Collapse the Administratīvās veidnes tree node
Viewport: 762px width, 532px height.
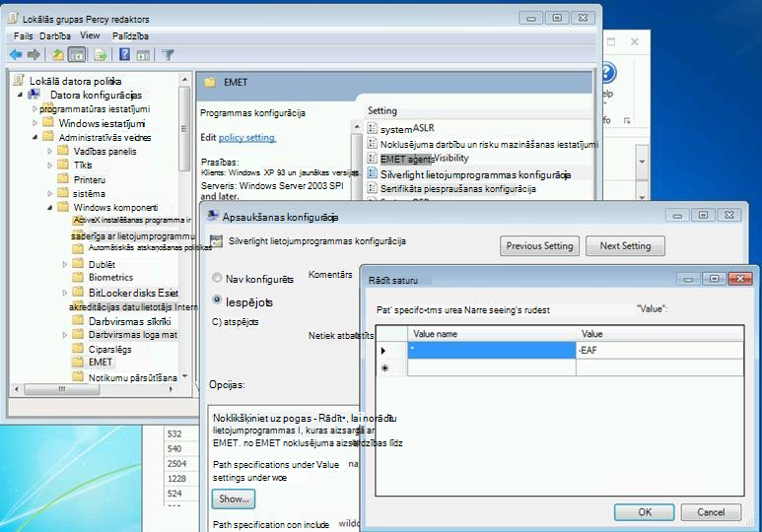35,138
